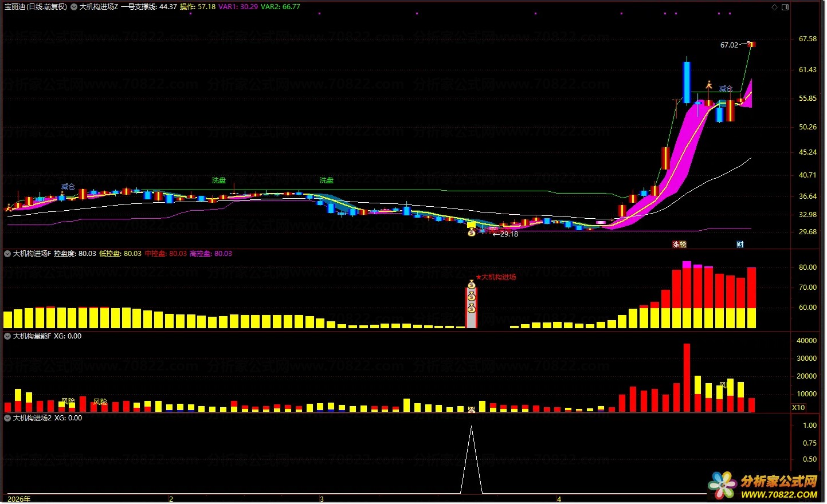
Task: Click the 减仓 label near the recent high
Action: click(x=726, y=89)
